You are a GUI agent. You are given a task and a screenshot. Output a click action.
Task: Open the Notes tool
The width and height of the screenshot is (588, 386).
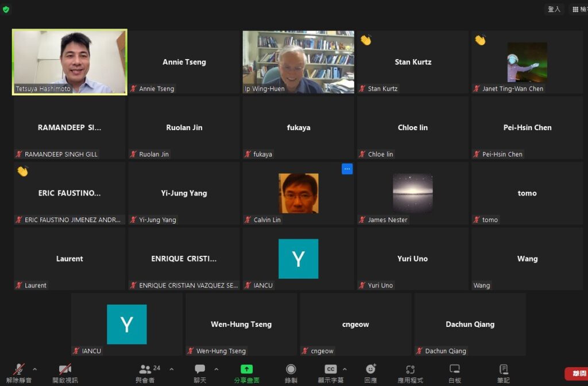pos(503,373)
